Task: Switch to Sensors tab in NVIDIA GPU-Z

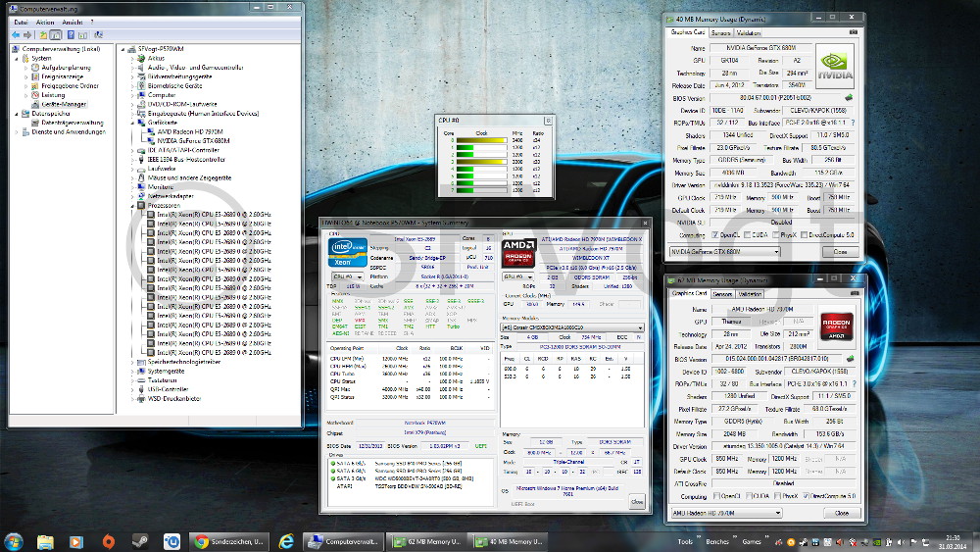Action: click(x=720, y=32)
